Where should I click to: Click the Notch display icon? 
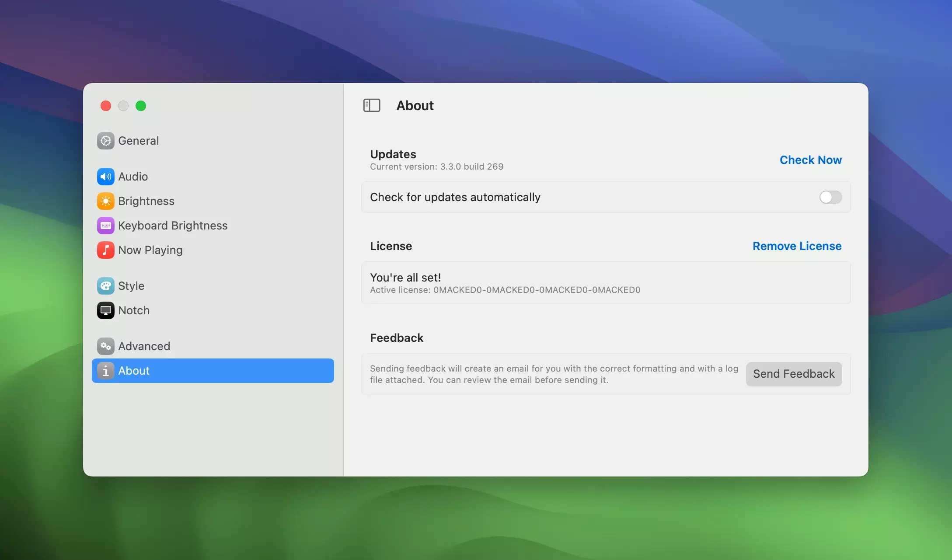(105, 310)
